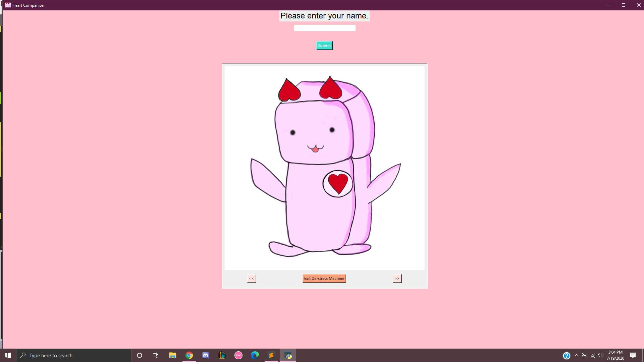
Task: Open League of Legends from the taskbar
Action: [x=222, y=355]
